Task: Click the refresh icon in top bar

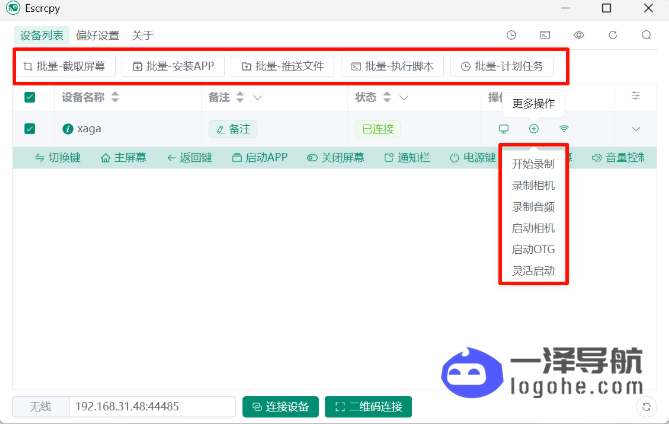Action: point(613,35)
